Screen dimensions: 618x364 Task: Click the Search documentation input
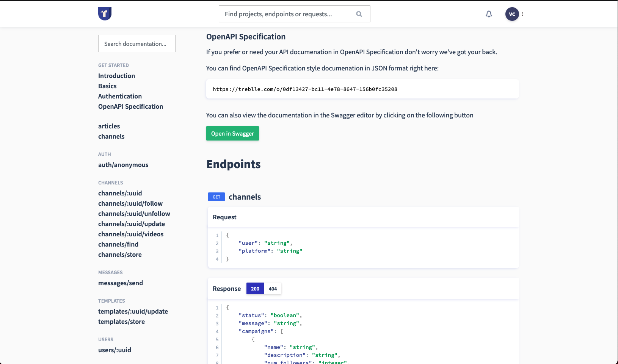coord(136,44)
